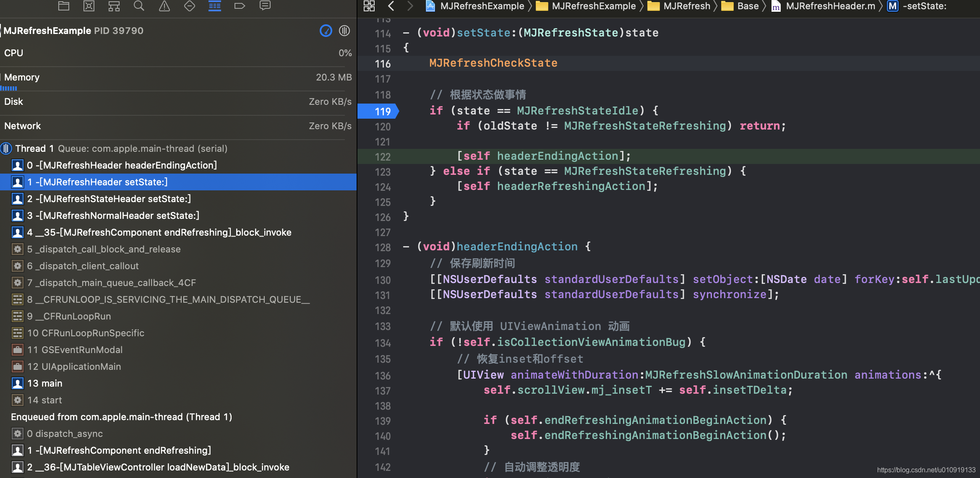Click the related items grid icon
The width and height of the screenshot is (980, 478).
tap(369, 6)
